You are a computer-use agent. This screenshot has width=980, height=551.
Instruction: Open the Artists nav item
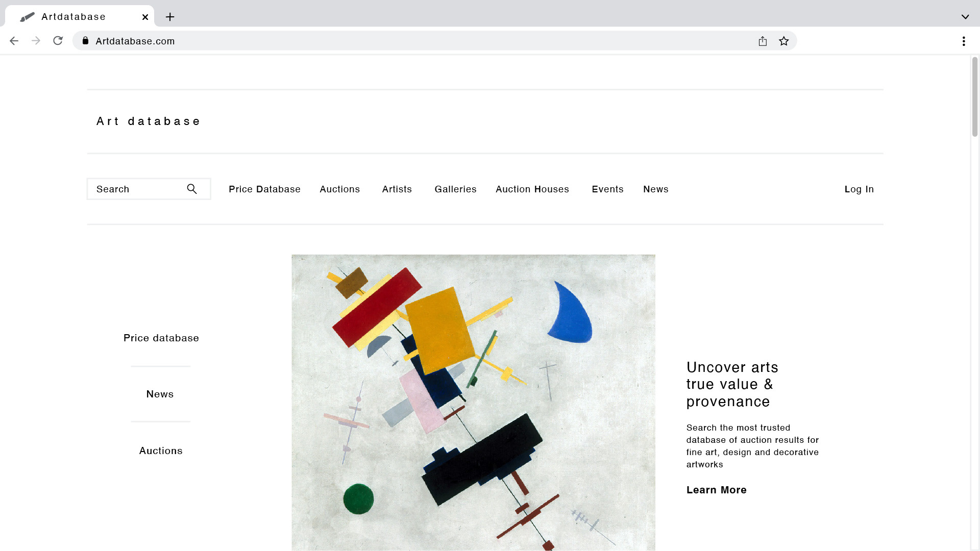[397, 189]
